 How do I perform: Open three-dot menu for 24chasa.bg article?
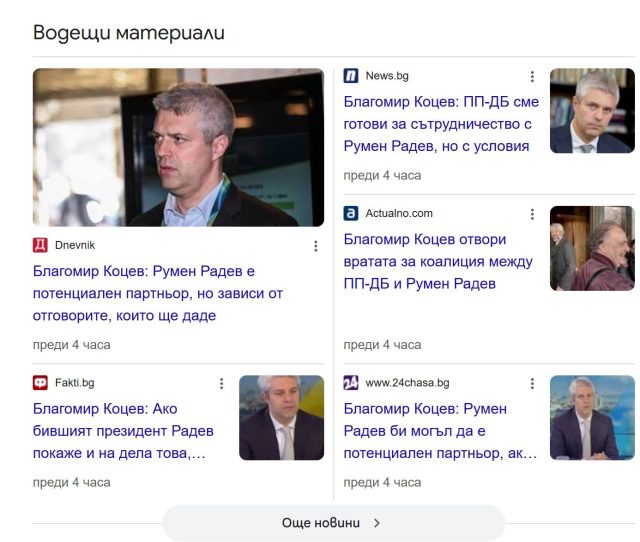click(532, 383)
